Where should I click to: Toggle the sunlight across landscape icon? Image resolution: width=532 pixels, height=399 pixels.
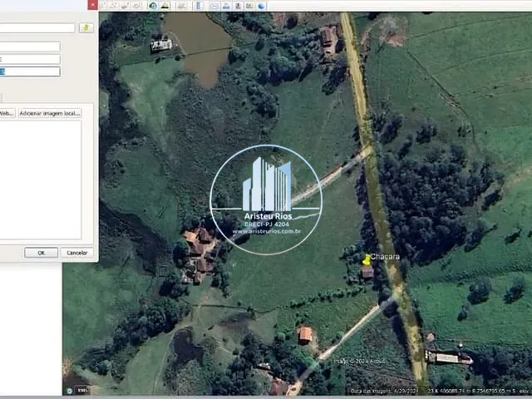coord(165,6)
